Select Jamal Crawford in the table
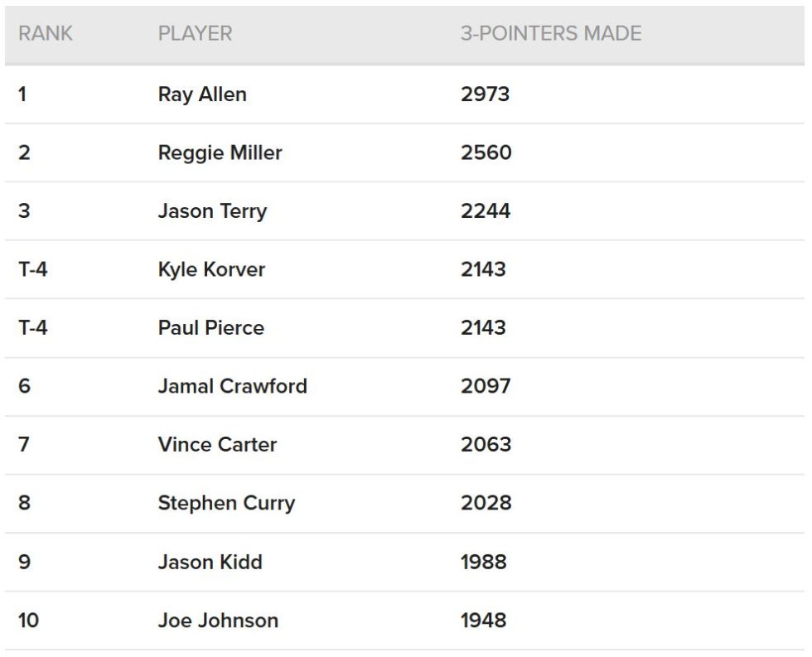Image resolution: width=812 pixels, height=657 pixels. [x=232, y=386]
